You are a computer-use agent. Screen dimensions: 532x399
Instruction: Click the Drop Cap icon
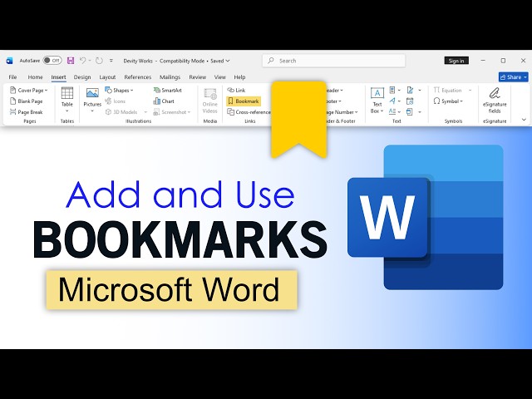(x=392, y=111)
